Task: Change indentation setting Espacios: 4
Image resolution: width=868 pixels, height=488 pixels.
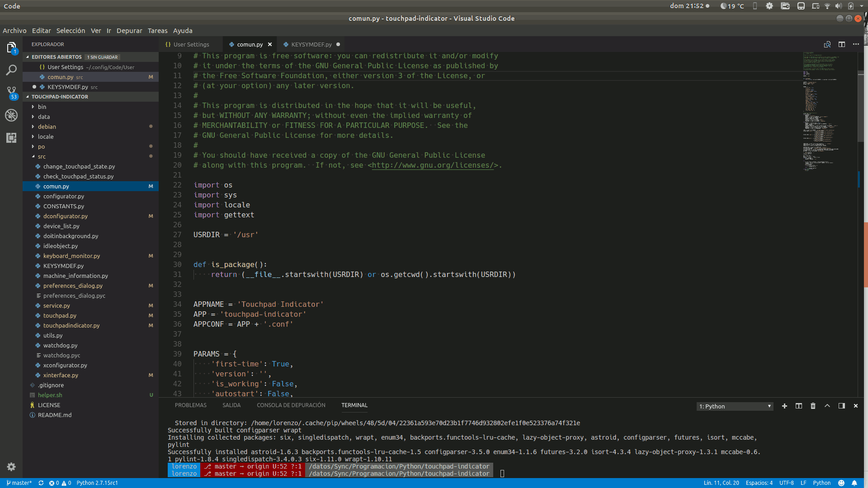Action: (x=759, y=483)
